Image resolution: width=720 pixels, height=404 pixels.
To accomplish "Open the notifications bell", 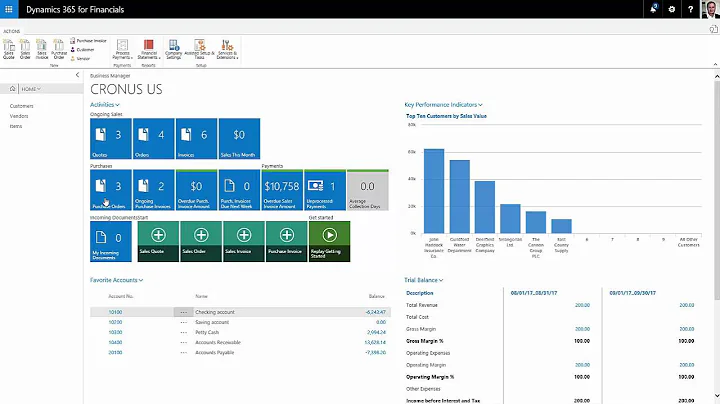I will tap(653, 9).
